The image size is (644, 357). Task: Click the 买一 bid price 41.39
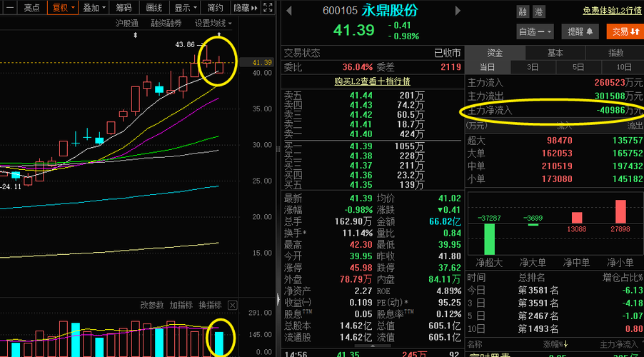(x=361, y=146)
